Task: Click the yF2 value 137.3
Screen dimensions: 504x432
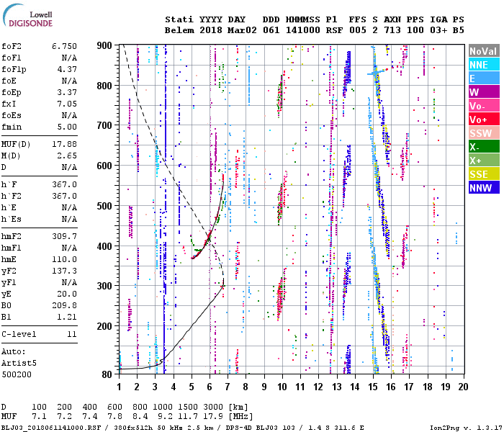Action: point(64,271)
